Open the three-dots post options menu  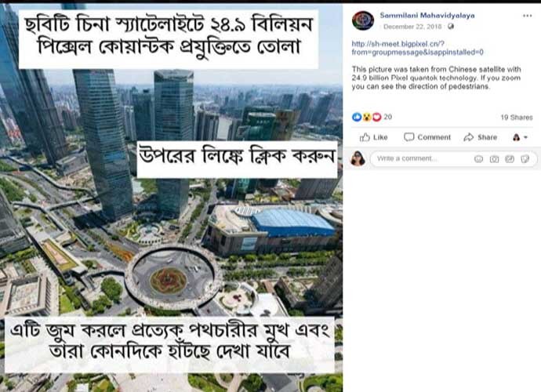[x=527, y=16]
